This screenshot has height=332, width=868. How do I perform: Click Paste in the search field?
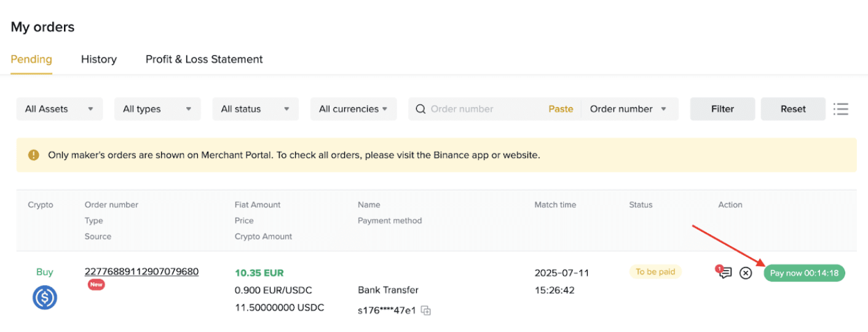point(561,109)
